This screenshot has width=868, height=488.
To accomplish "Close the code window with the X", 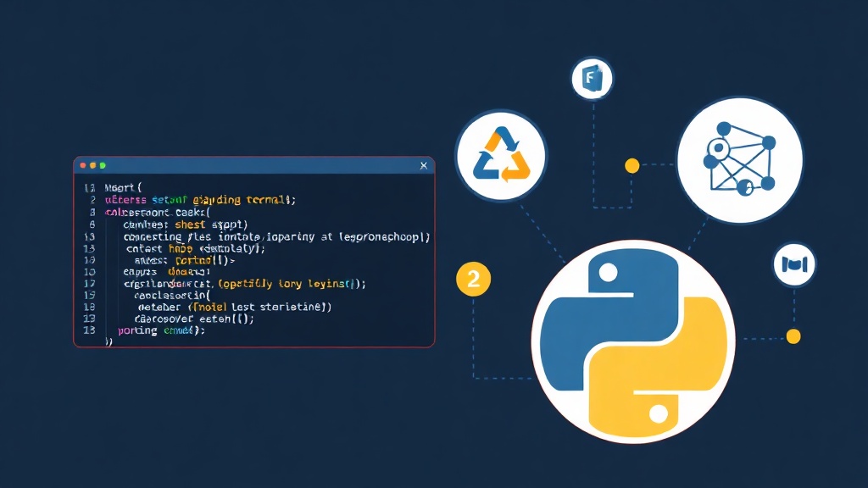I will (424, 165).
